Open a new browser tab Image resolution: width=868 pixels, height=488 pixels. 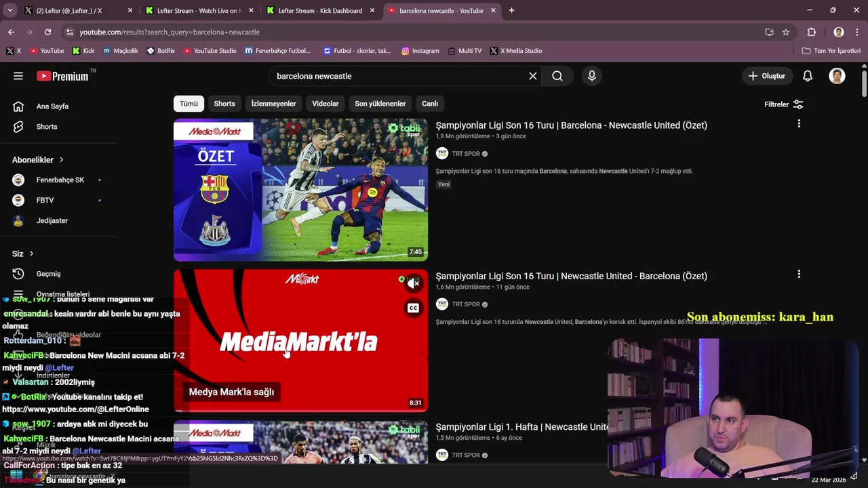coord(511,10)
